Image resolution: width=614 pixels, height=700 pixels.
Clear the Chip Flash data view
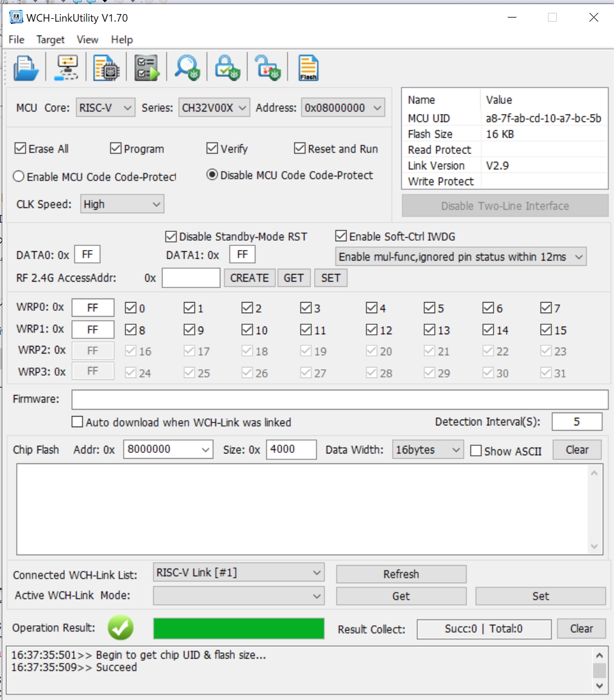coord(577,449)
